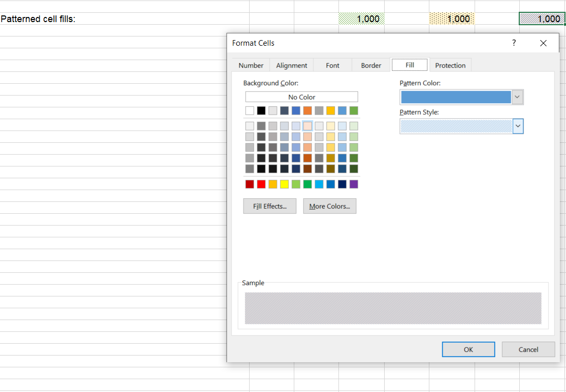Screen dimensions: 566x392
Task: Expand the Pattern Color dropdown
Action: tap(517, 97)
